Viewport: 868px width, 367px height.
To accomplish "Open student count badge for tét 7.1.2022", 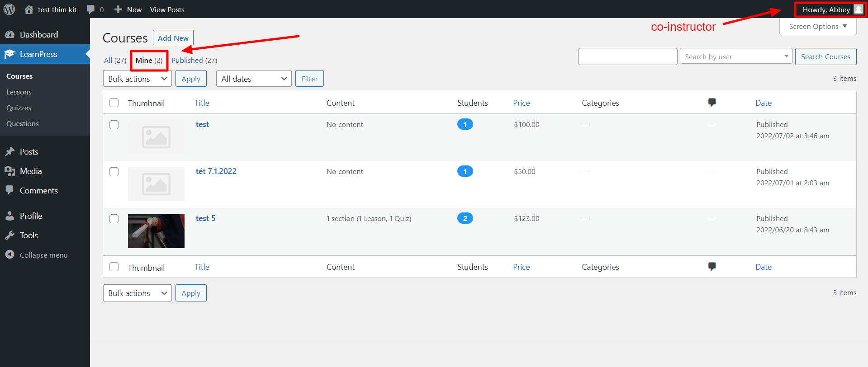I will click(x=465, y=171).
